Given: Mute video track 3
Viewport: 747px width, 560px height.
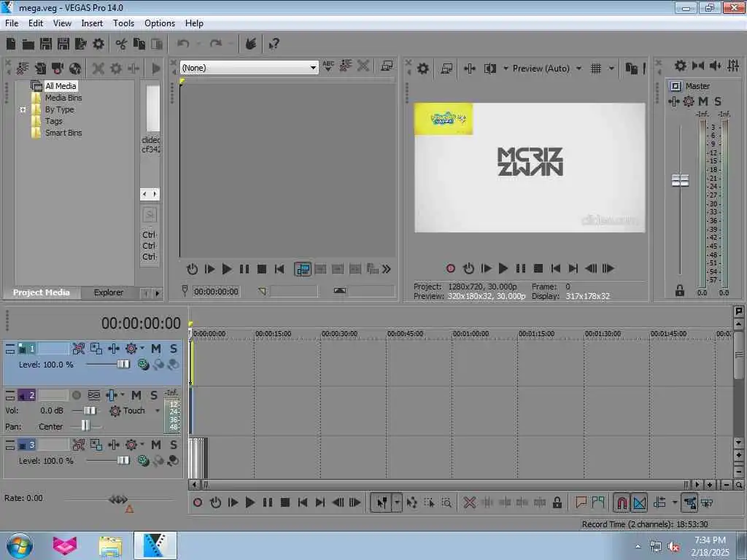Looking at the screenshot, I should [156, 445].
